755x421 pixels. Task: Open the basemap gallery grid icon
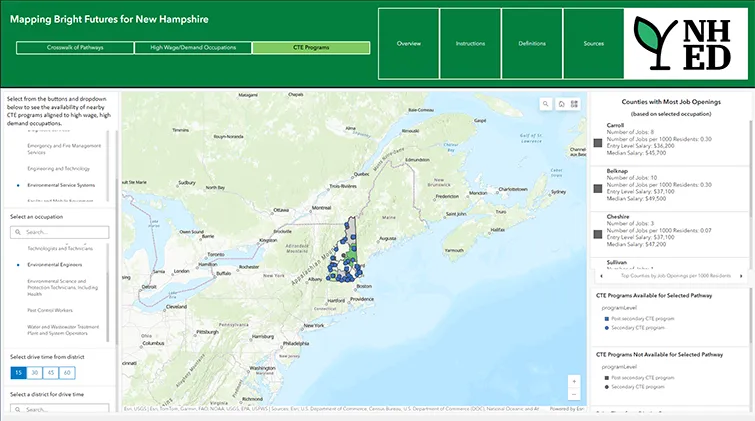point(574,104)
